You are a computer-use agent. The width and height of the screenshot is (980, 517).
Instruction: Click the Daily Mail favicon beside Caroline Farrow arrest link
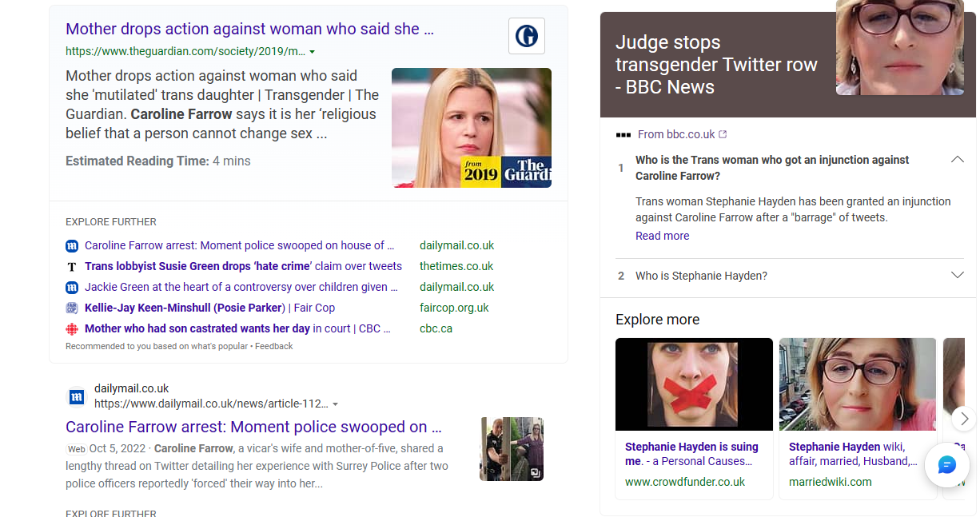coord(72,245)
